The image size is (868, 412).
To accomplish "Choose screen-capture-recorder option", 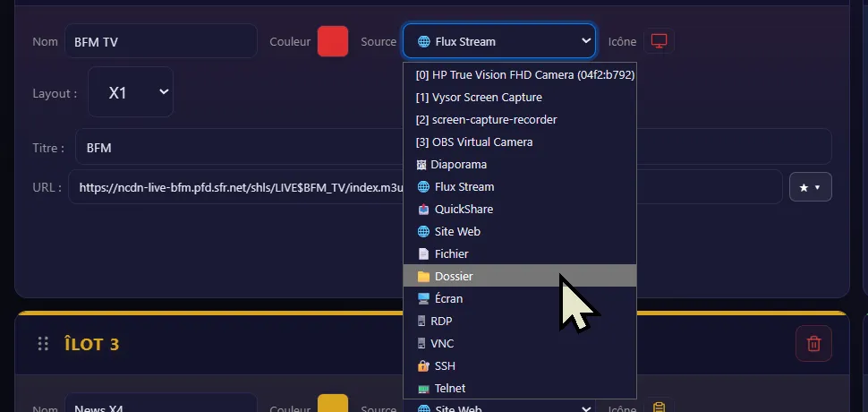I will click(x=520, y=120).
